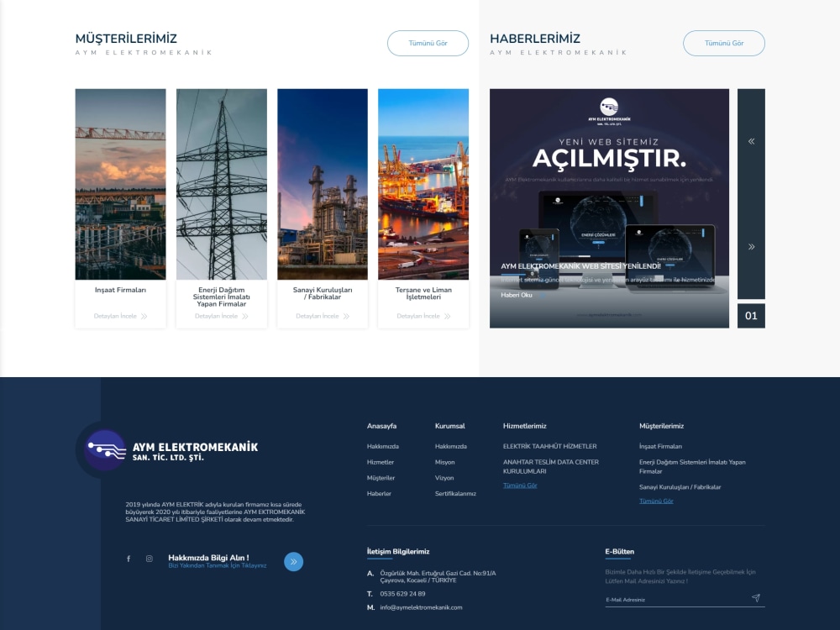The height and width of the screenshot is (630, 840).
Task: Click arrows beside Tersane ve Liman Detayları İncele
Action: tap(448, 316)
